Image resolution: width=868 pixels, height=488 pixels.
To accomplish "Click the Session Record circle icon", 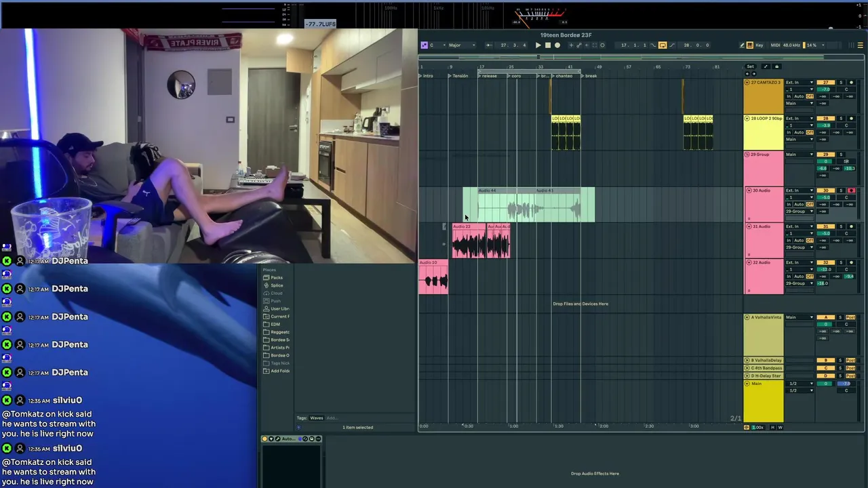I will coord(602,45).
